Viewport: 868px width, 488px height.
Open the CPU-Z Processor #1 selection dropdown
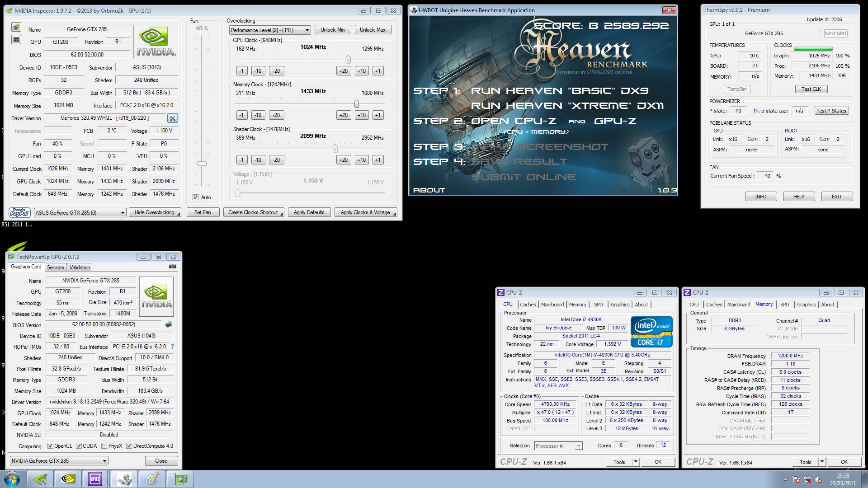click(558, 446)
